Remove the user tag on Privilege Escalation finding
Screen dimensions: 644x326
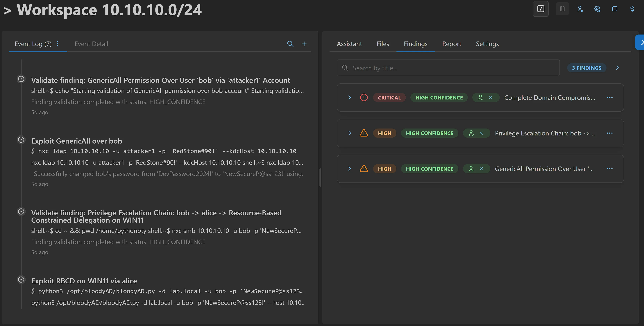coord(481,133)
